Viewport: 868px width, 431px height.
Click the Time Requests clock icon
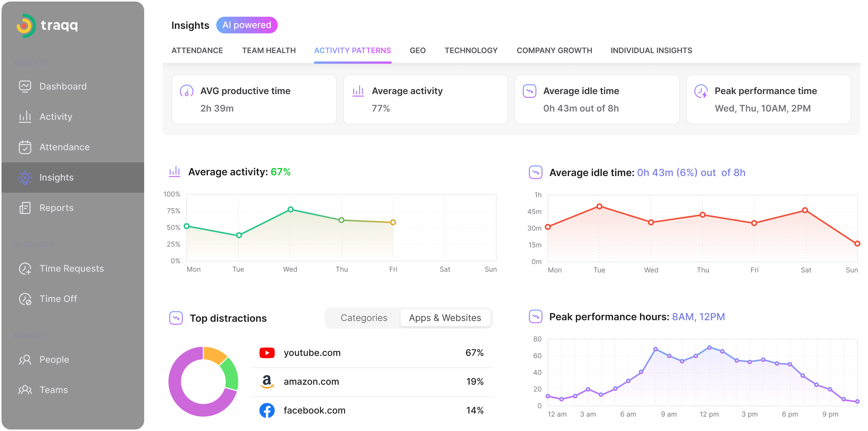coord(25,269)
